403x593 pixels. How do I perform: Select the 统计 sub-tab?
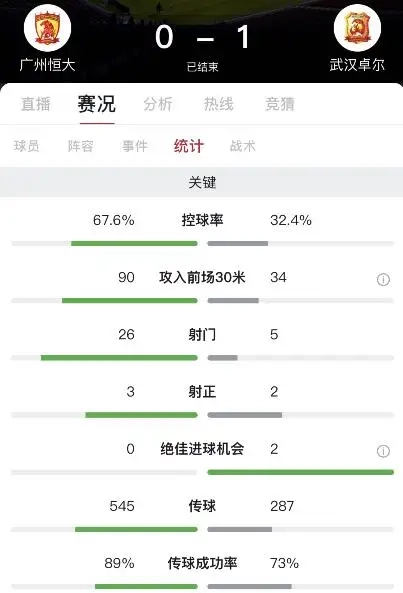click(189, 146)
